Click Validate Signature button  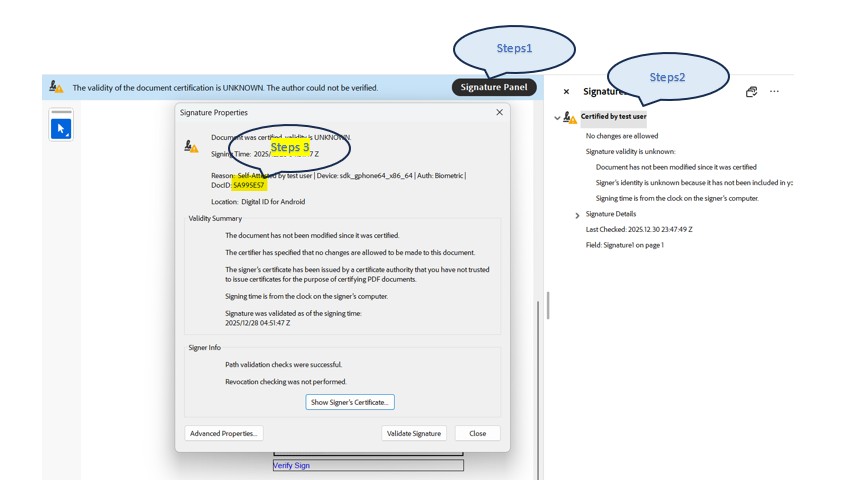(x=414, y=433)
